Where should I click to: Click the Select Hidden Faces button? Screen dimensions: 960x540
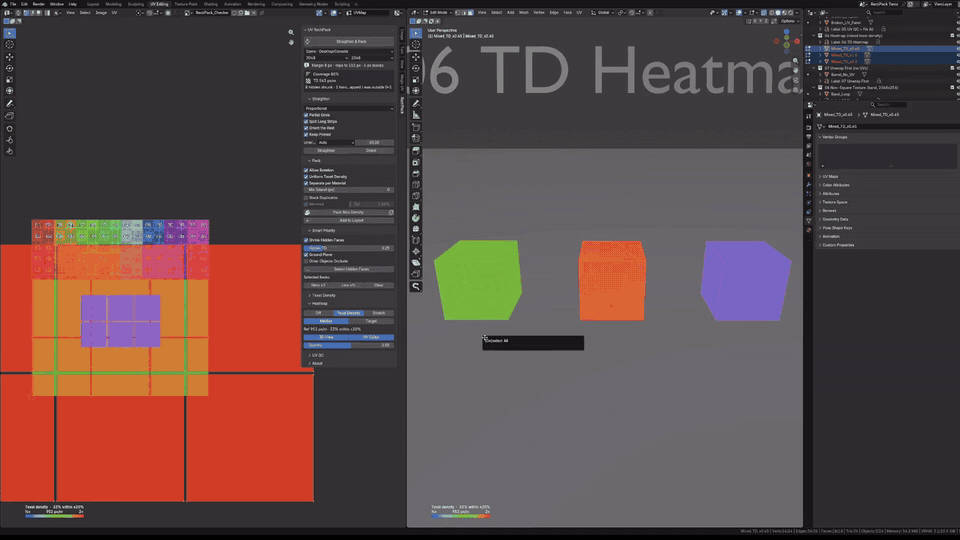coord(349,269)
